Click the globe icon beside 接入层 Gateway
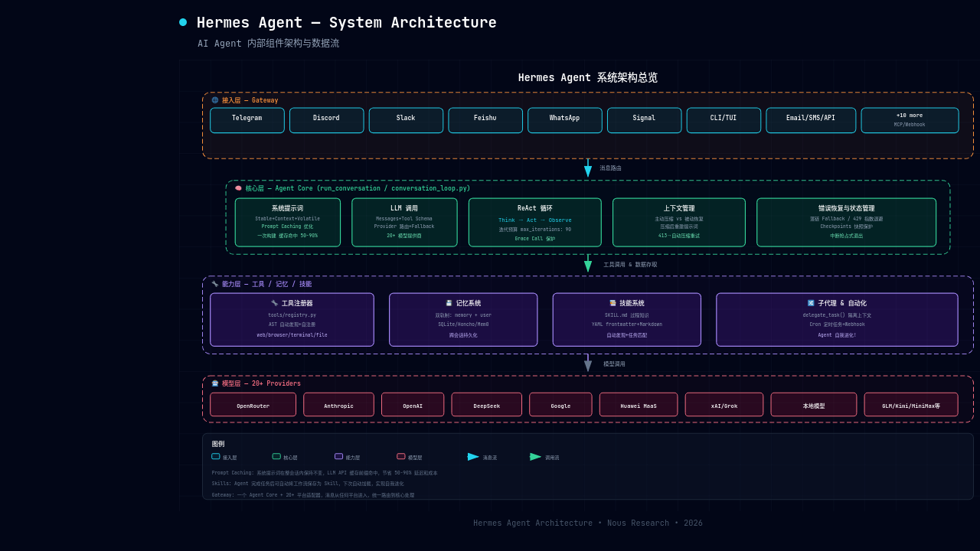980x551 pixels. click(215, 100)
